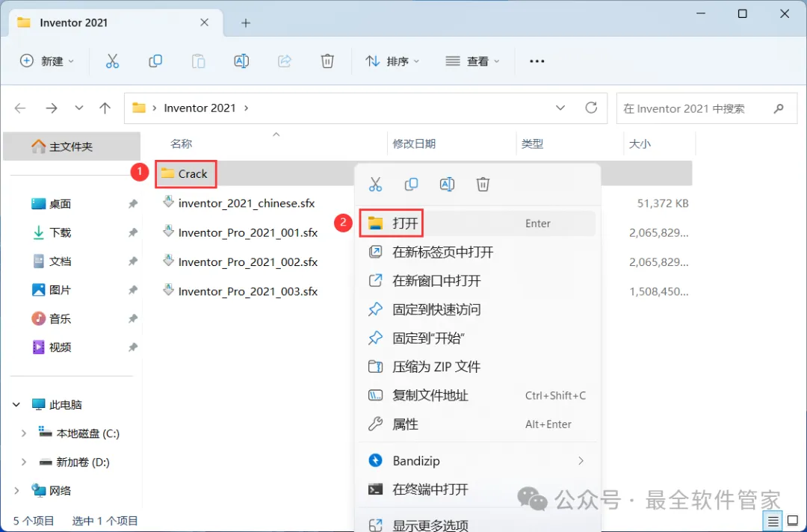Image resolution: width=807 pixels, height=532 pixels.
Task: Choose 压缩为 ZIP 文件
Action: (x=477, y=367)
